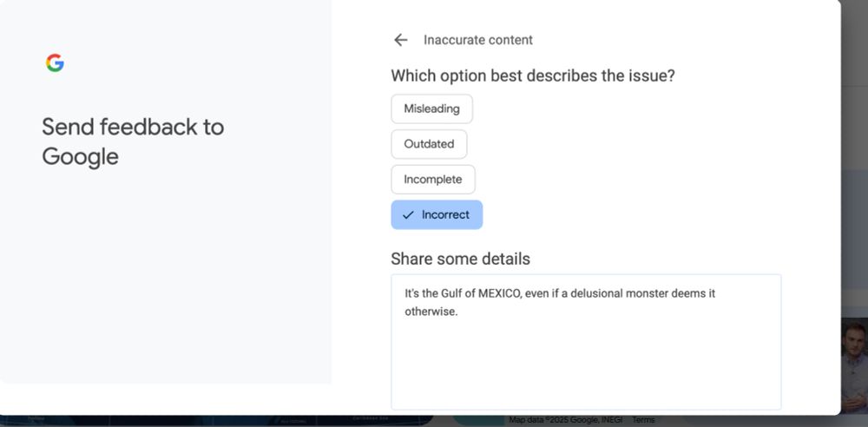This screenshot has width=868, height=427.
Task: Click the dark map strip below the dialog
Action: click(221, 421)
